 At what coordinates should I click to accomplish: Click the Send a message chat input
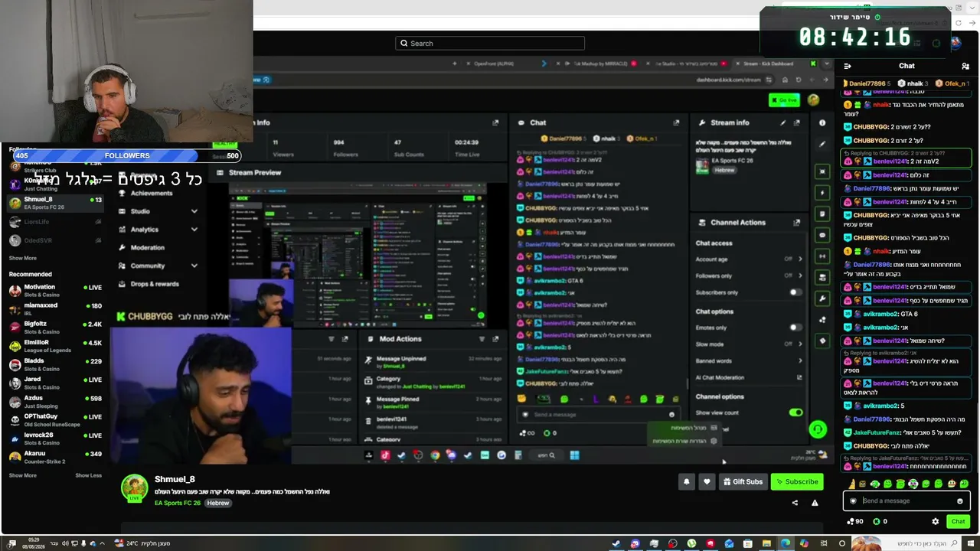[x=906, y=501]
